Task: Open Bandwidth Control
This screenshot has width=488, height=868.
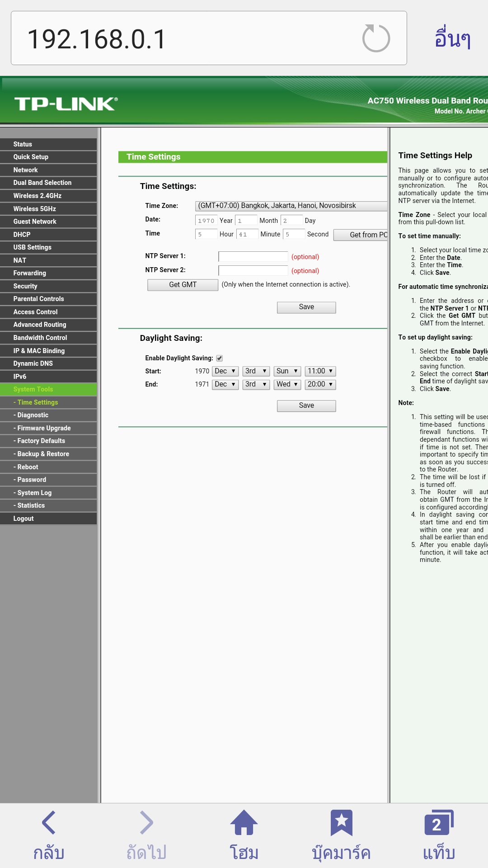Action: 48,338
